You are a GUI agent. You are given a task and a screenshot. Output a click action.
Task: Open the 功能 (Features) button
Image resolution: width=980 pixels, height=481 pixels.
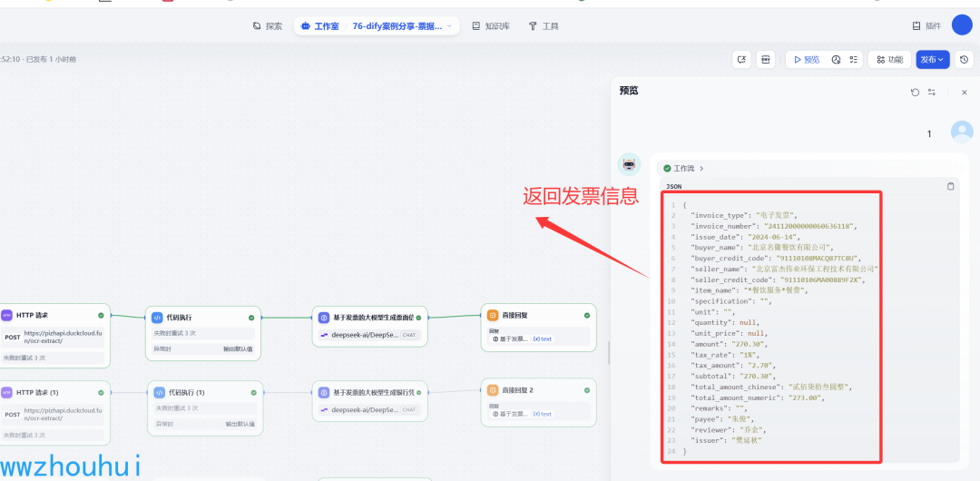click(889, 59)
